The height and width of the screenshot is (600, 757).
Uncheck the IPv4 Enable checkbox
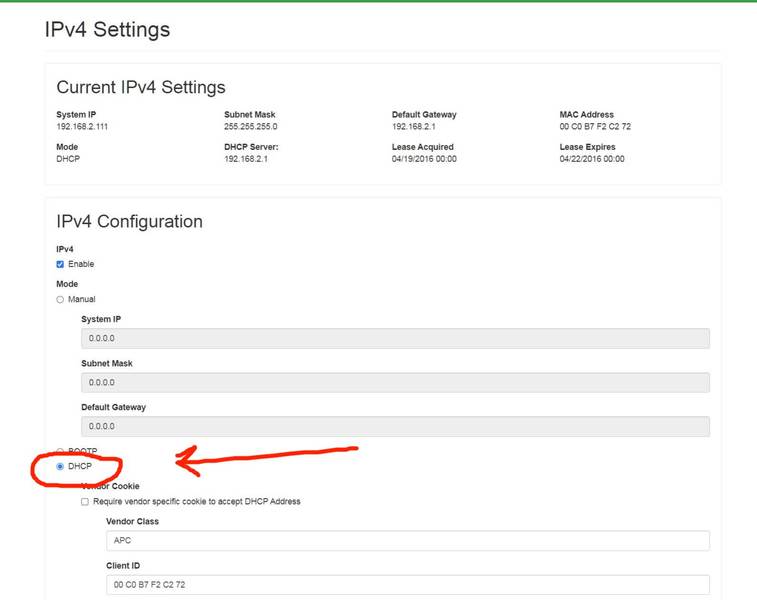60,264
